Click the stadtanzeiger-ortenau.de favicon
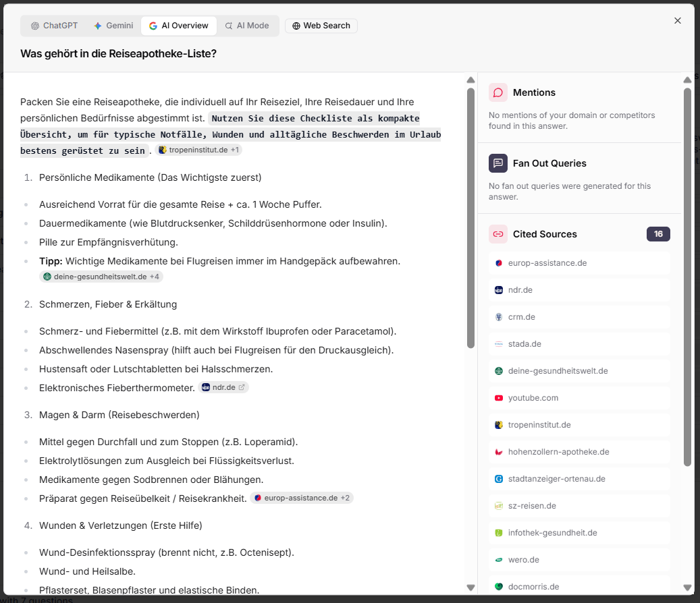The height and width of the screenshot is (603, 700). (x=499, y=479)
